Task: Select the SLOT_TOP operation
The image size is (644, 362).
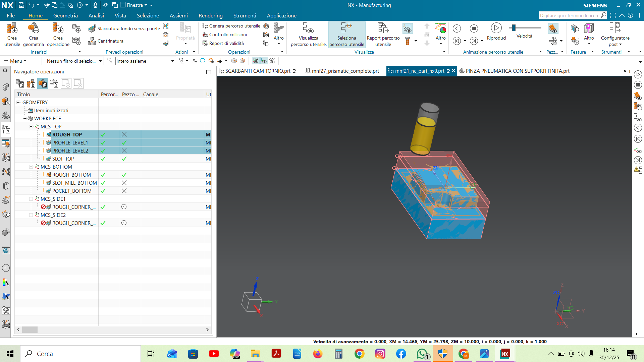Action: [x=63, y=159]
